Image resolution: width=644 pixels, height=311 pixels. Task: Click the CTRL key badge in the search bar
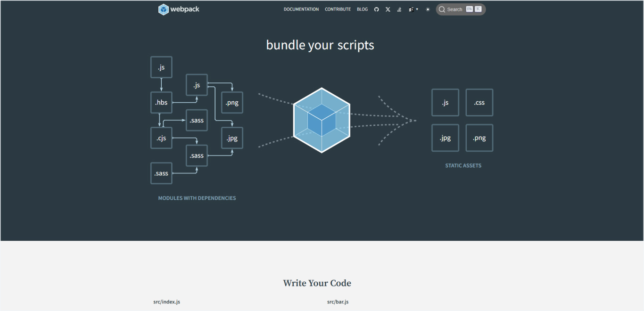pyautogui.click(x=469, y=8)
